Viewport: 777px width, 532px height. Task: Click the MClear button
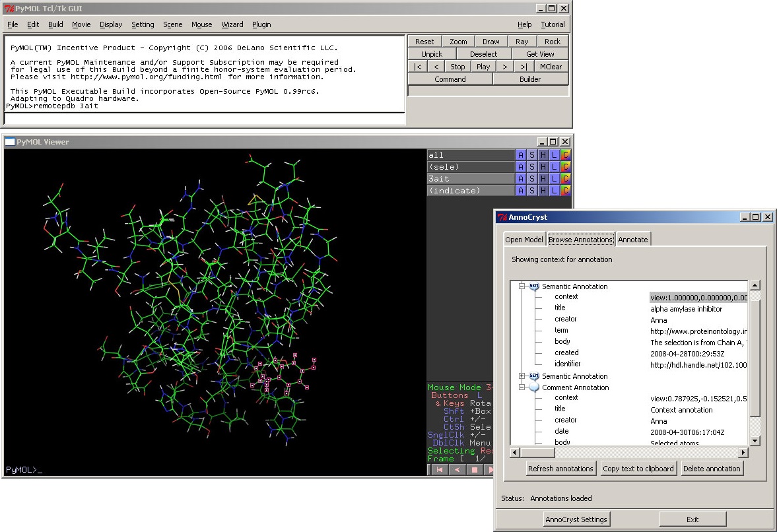point(551,67)
